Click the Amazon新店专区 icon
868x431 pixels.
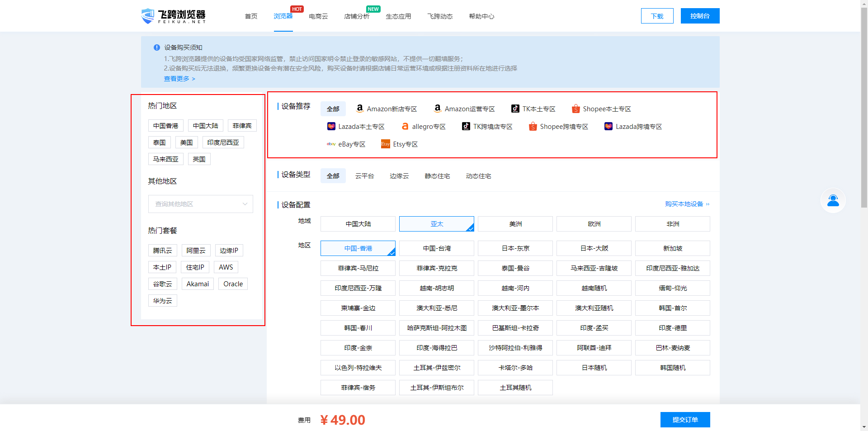click(x=360, y=109)
